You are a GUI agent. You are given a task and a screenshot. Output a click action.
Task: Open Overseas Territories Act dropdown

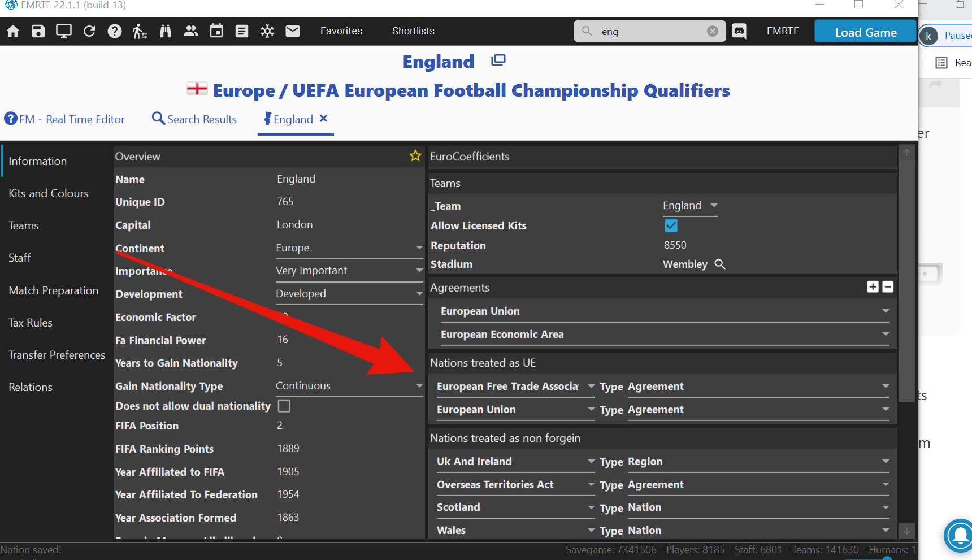click(515, 485)
